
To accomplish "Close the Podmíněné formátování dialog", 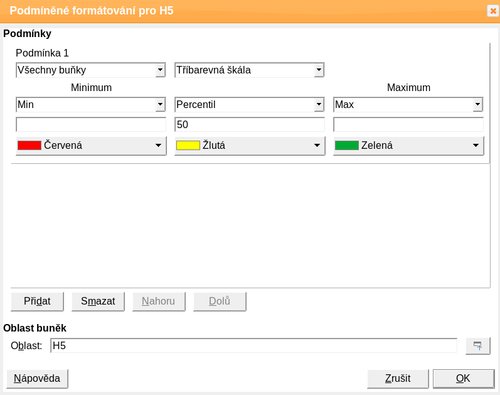I will pyautogui.click(x=493, y=11).
